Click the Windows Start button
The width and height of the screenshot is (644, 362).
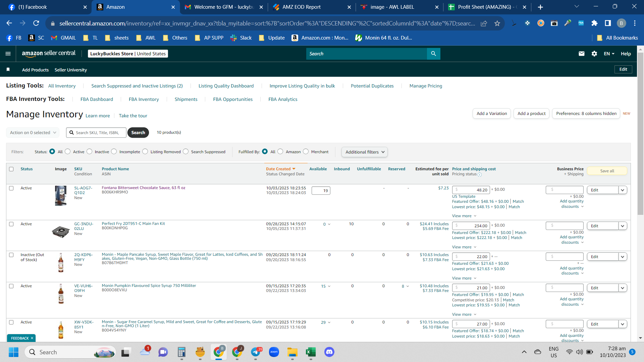pos(14,352)
